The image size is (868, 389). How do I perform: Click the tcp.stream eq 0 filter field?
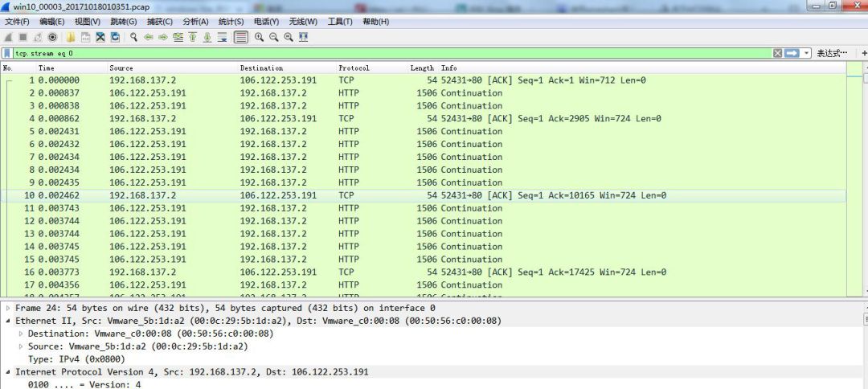click(392, 53)
